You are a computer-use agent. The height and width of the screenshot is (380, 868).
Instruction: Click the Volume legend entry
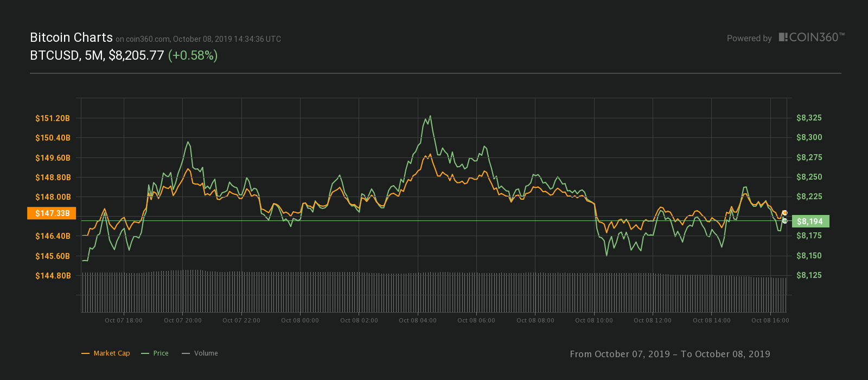coord(200,353)
